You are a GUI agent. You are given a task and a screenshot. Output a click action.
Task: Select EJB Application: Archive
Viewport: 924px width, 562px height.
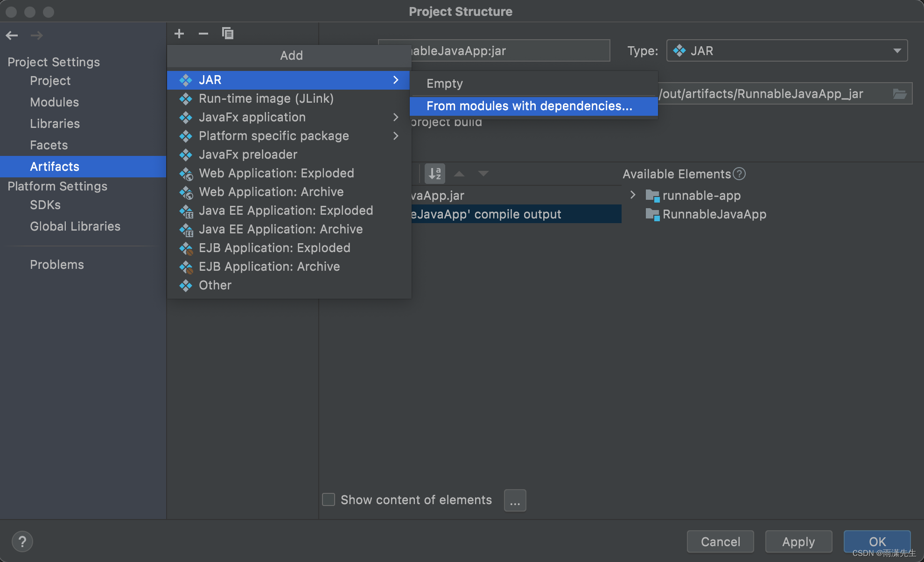point(288,267)
